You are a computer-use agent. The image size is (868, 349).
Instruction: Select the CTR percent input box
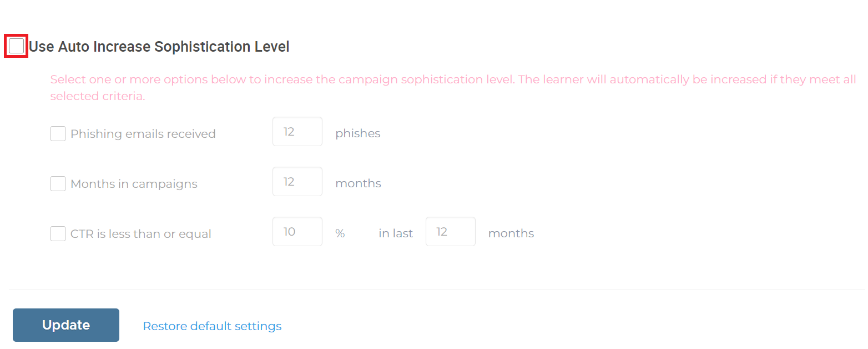tap(297, 232)
